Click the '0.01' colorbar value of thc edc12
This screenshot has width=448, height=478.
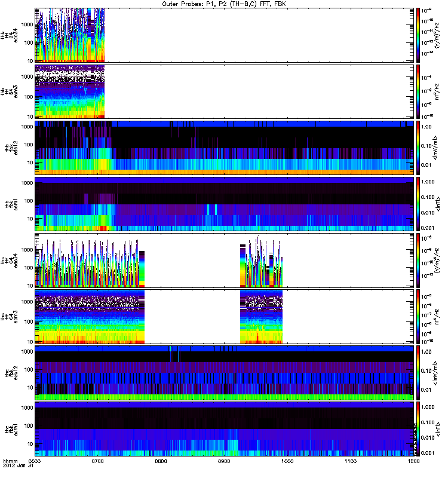pos(426,390)
